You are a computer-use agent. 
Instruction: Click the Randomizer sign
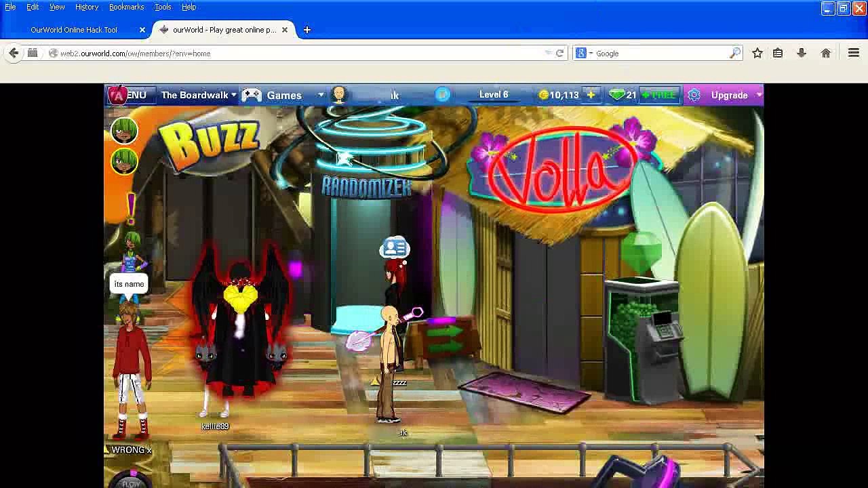(x=366, y=186)
